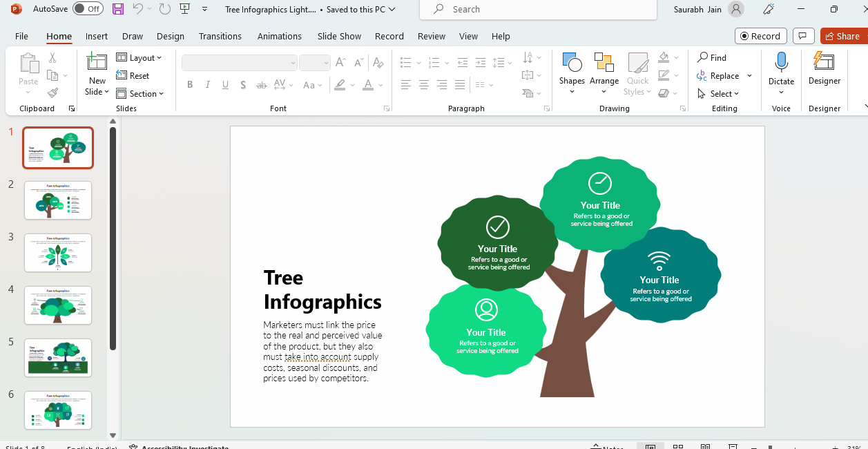Open the font name combo box
This screenshot has height=449, width=868.
240,63
